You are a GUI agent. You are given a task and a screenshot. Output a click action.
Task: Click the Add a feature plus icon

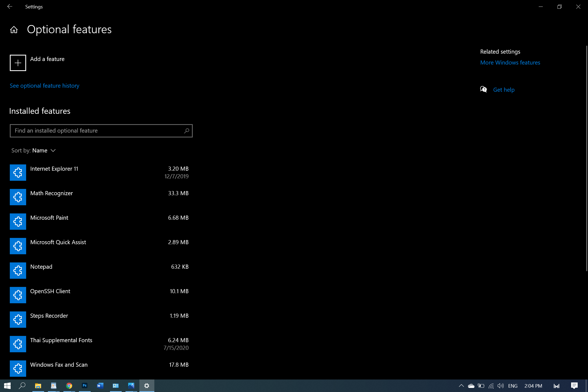coord(18,63)
